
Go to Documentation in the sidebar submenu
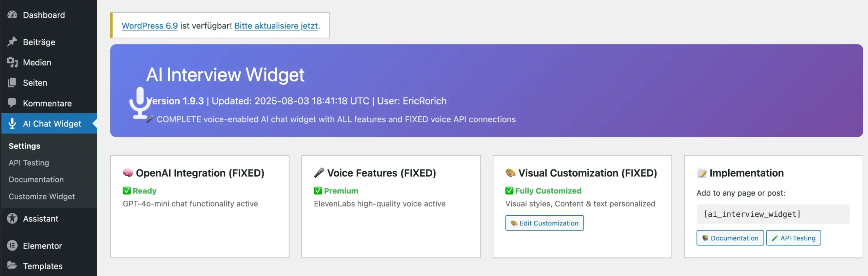(x=36, y=180)
